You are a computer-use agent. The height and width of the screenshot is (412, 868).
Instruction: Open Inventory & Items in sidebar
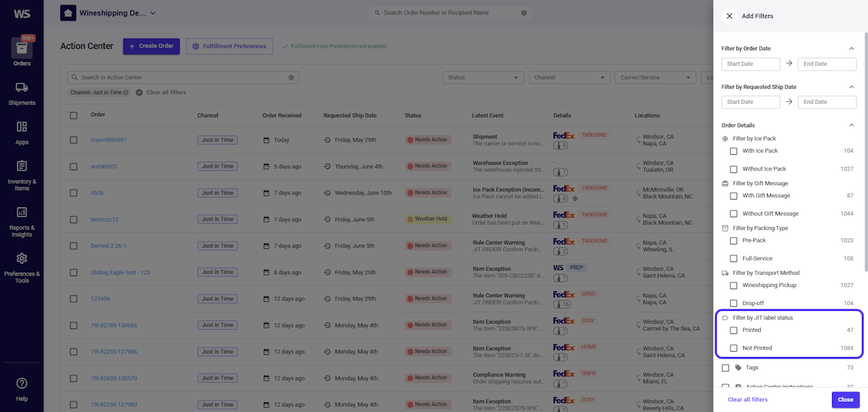tap(22, 174)
